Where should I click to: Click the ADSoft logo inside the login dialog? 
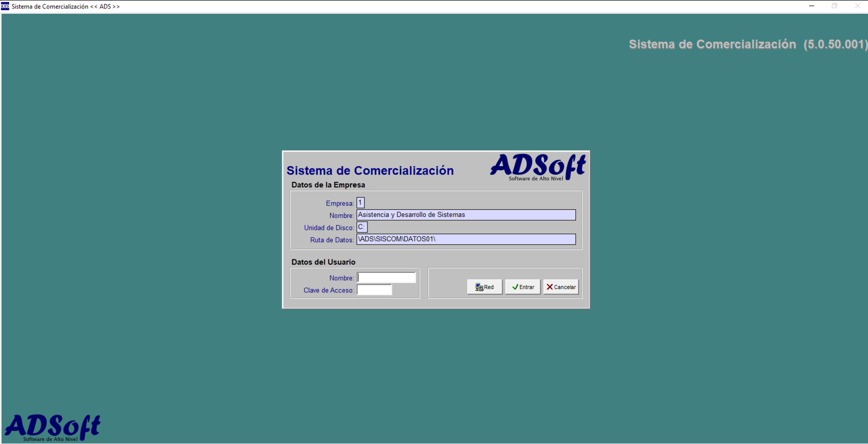[x=538, y=167]
